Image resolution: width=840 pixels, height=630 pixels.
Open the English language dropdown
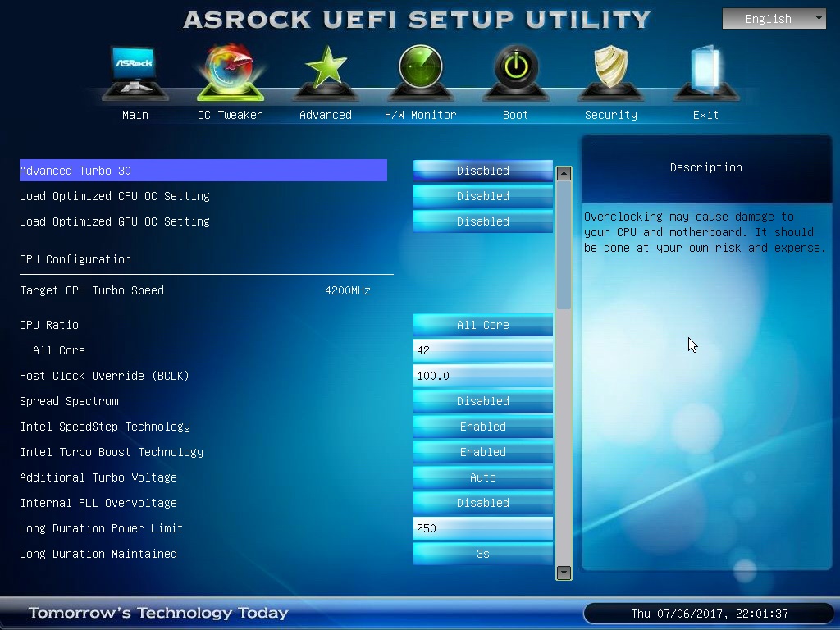click(x=774, y=19)
